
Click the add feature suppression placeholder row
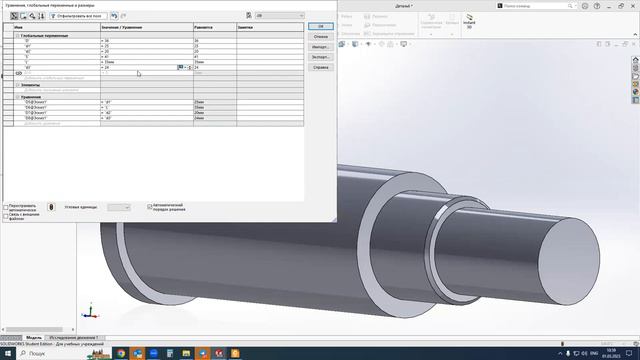[57, 90]
